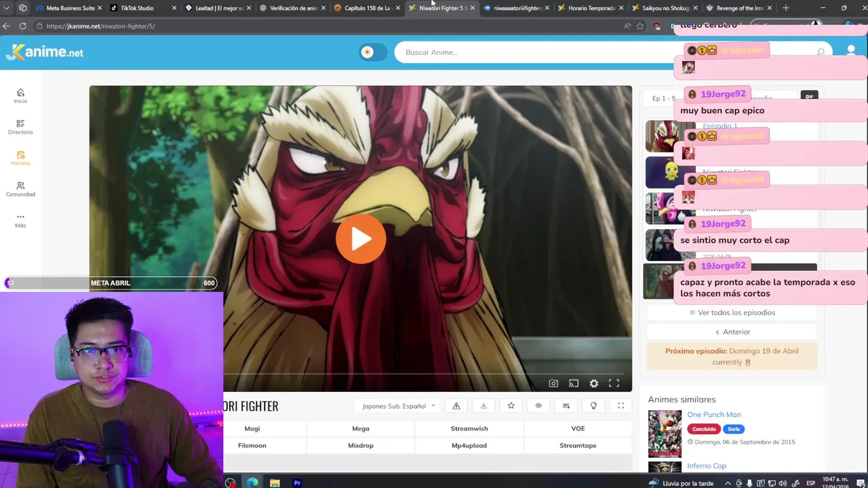Viewport: 868px width, 488px height.
Task: Reload the page with the refresh icon
Action: click(22, 26)
